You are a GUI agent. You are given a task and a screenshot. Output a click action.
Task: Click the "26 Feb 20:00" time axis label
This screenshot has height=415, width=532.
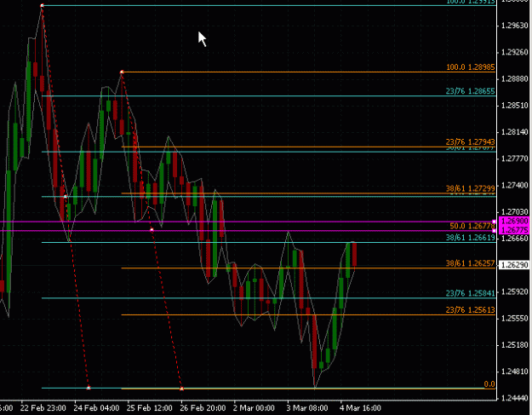[x=203, y=408]
